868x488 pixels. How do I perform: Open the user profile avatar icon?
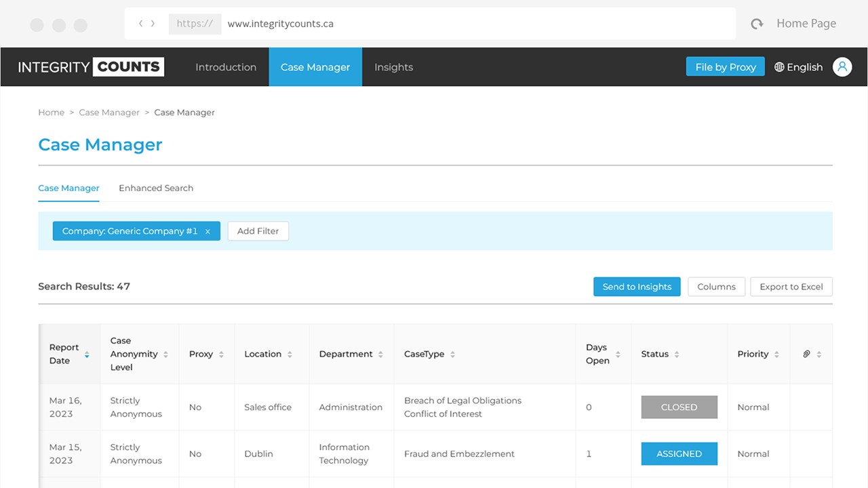pyautogui.click(x=842, y=66)
